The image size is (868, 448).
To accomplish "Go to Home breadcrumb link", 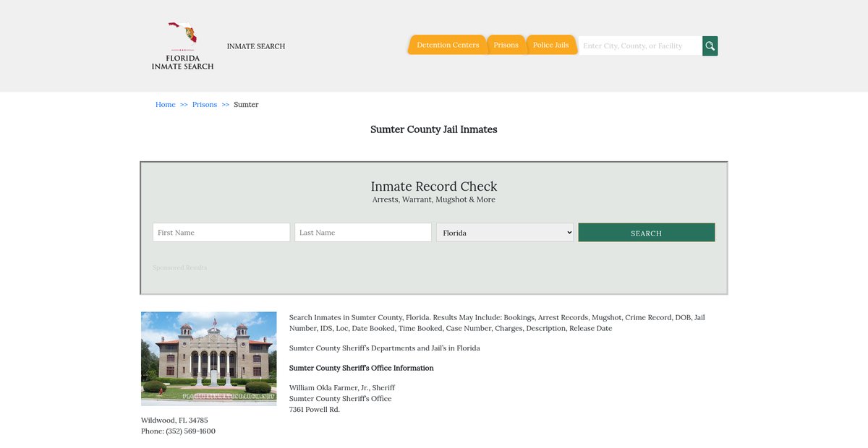I will [166, 105].
